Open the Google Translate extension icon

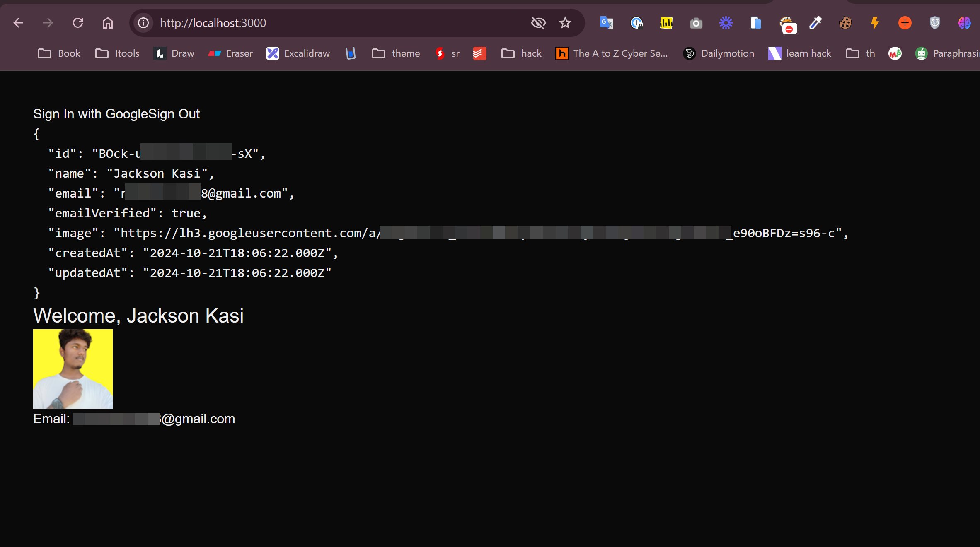606,23
